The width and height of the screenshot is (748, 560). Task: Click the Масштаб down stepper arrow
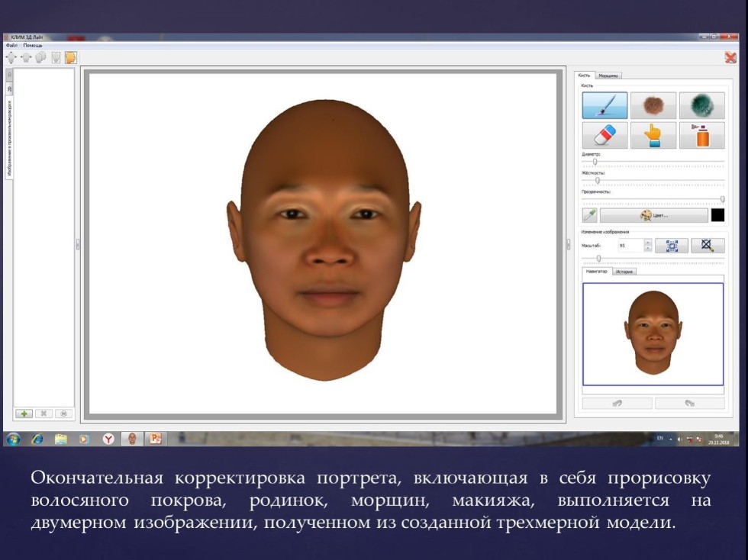click(x=647, y=247)
